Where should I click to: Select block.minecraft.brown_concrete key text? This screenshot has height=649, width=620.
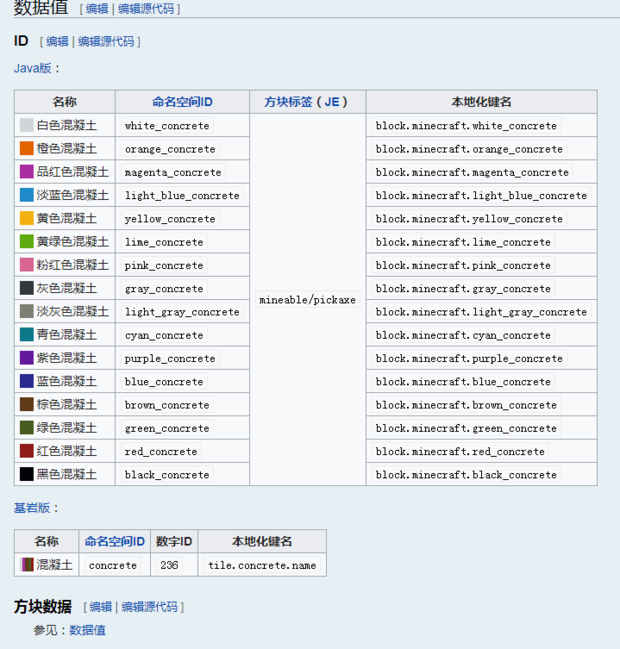tap(466, 404)
